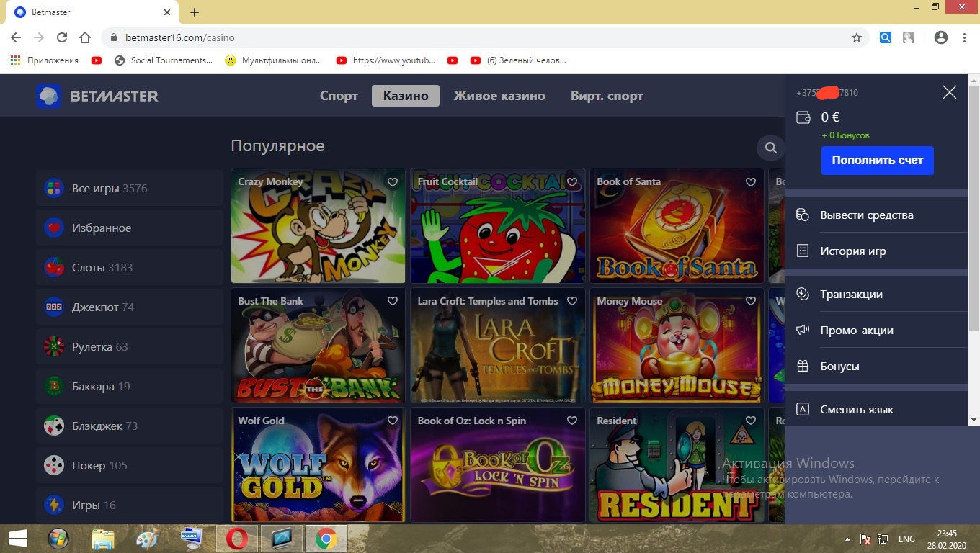
Task: Open Блэкджек category
Action: tap(130, 426)
